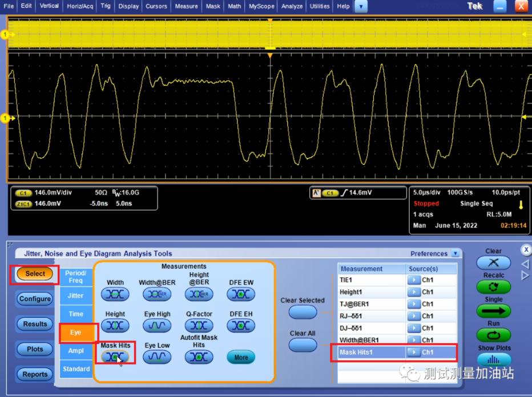Screen dimensions: 532x397
Task: Select the Width@BER measurement icon
Action: [157, 294]
